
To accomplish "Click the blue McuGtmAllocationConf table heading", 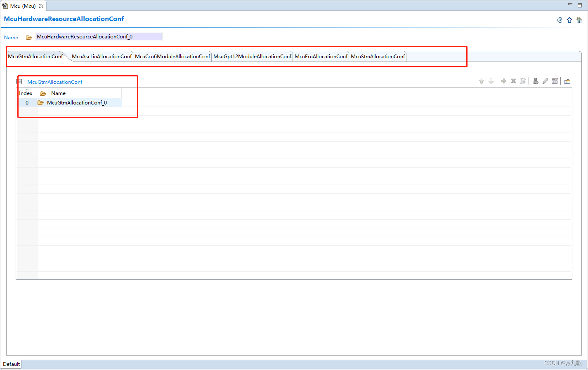I will 55,82.
